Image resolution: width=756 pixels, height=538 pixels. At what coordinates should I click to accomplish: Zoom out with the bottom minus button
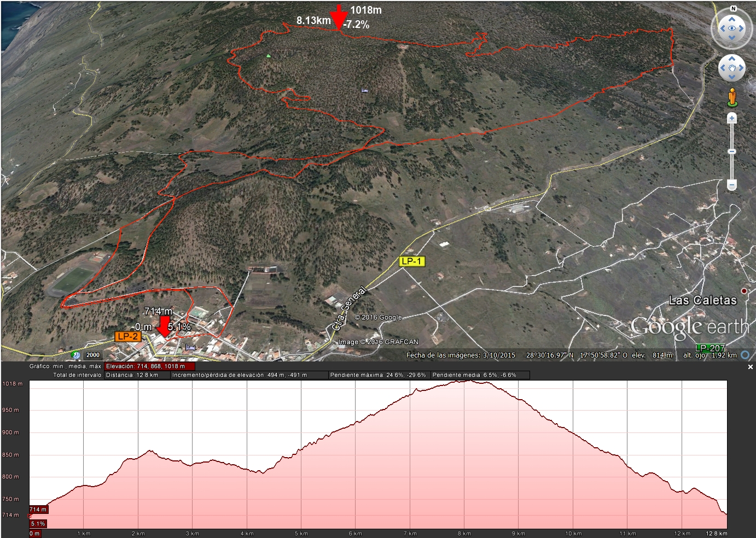[732, 185]
